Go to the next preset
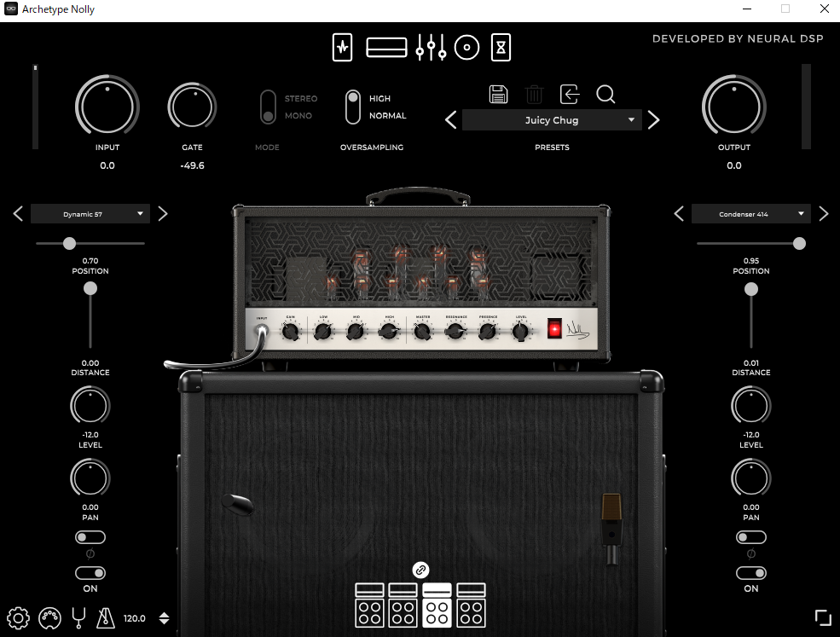Viewport: 840px width, 637px height. [x=653, y=120]
